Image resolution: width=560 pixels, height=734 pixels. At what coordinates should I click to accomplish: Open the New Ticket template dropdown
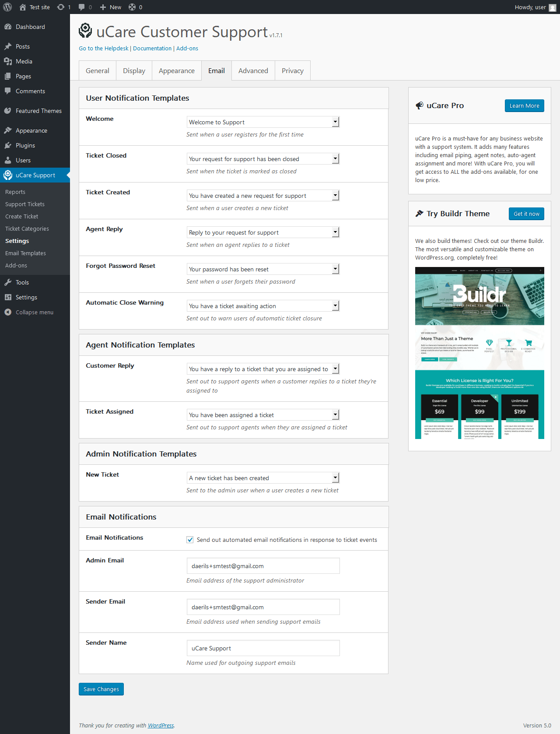263,478
